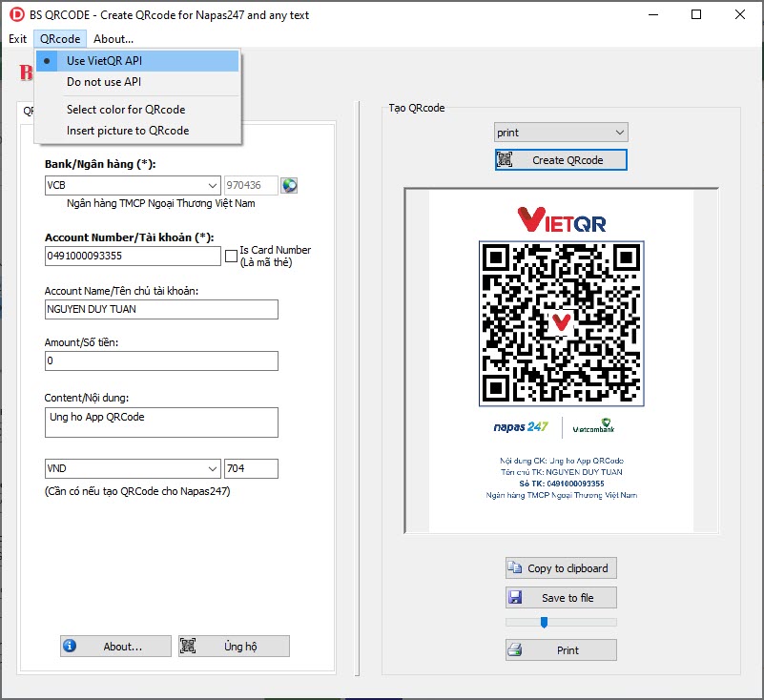Screen dimensions: 764x700
Task: Click the 970436 bank code field
Action: point(251,186)
